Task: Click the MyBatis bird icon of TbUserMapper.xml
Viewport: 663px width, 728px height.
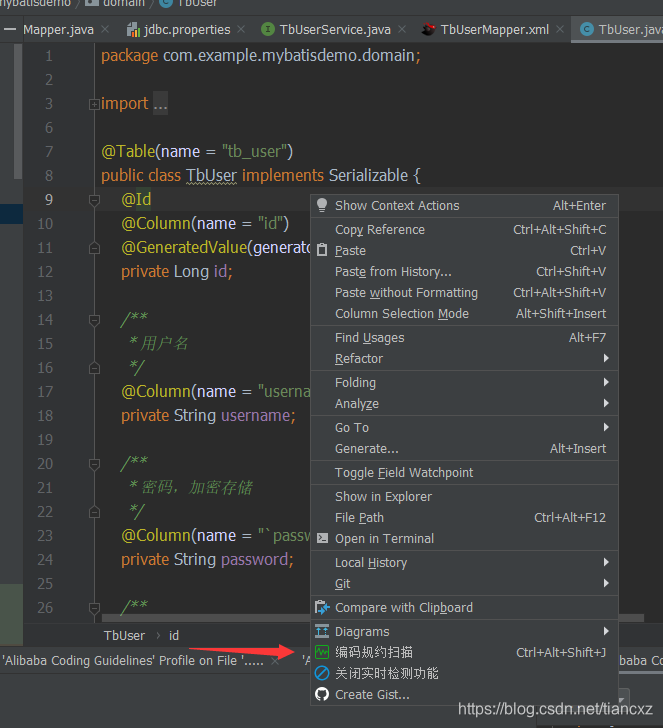Action: pyautogui.click(x=429, y=29)
